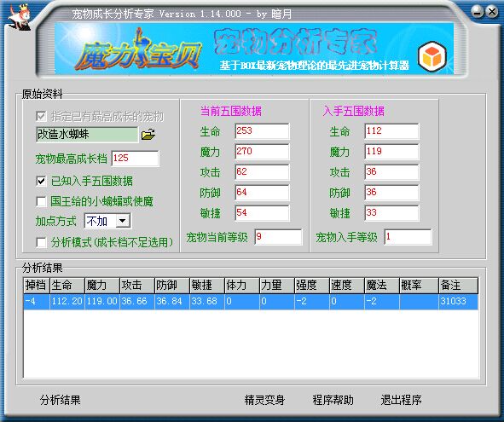Open the pet file browser folder icon
The height and width of the screenshot is (422, 504).
(148, 135)
